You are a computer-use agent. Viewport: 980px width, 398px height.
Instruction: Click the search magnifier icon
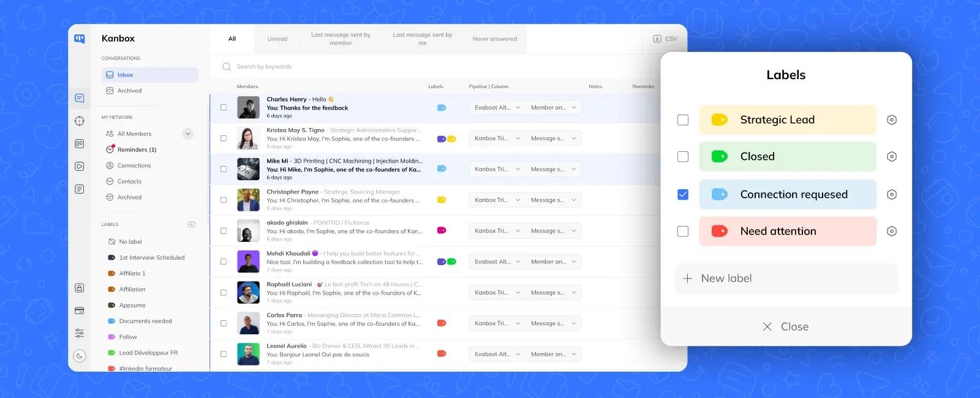pos(227,67)
